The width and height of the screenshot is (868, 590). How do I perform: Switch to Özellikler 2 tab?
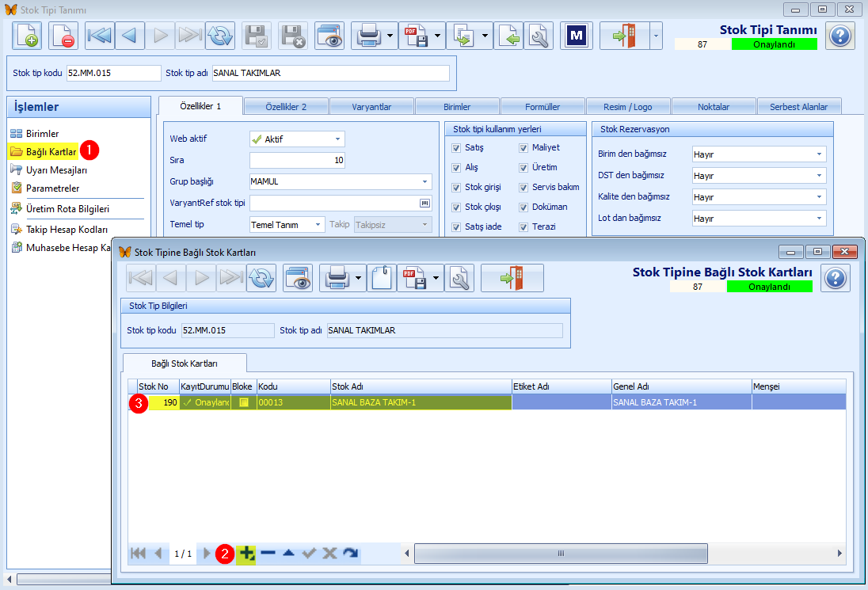point(286,107)
